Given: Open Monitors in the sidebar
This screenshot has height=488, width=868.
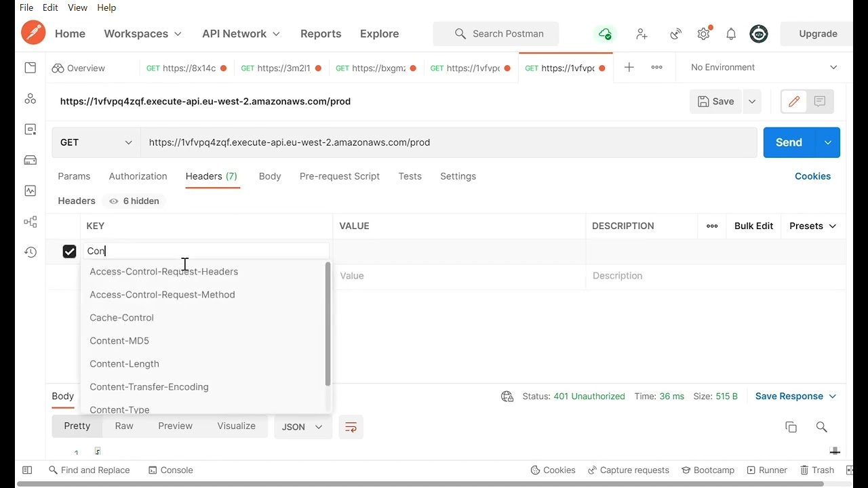Looking at the screenshot, I should click(x=31, y=190).
